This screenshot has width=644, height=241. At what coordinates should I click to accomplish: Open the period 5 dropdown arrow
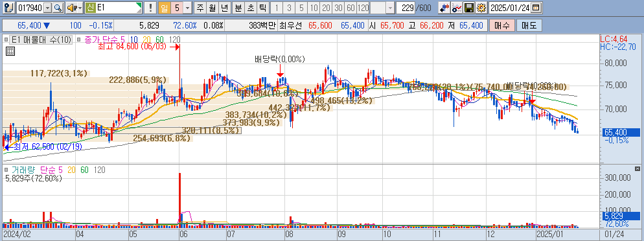[188, 8]
